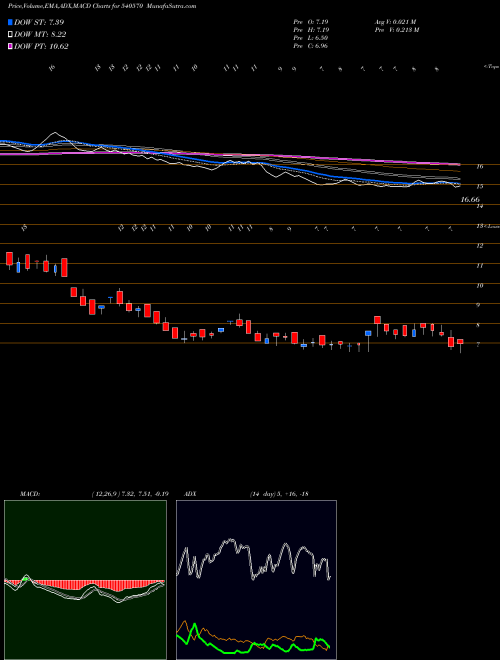Click price axis label 12
Screen dimensions: 500x660
tap(479, 246)
